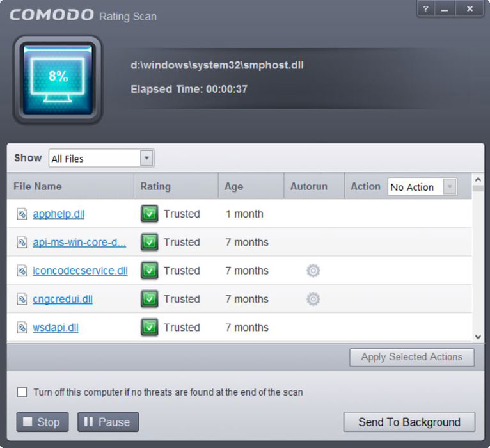Click the '1 month' age of apphelp.dll
The image size is (490, 448).
[244, 214]
